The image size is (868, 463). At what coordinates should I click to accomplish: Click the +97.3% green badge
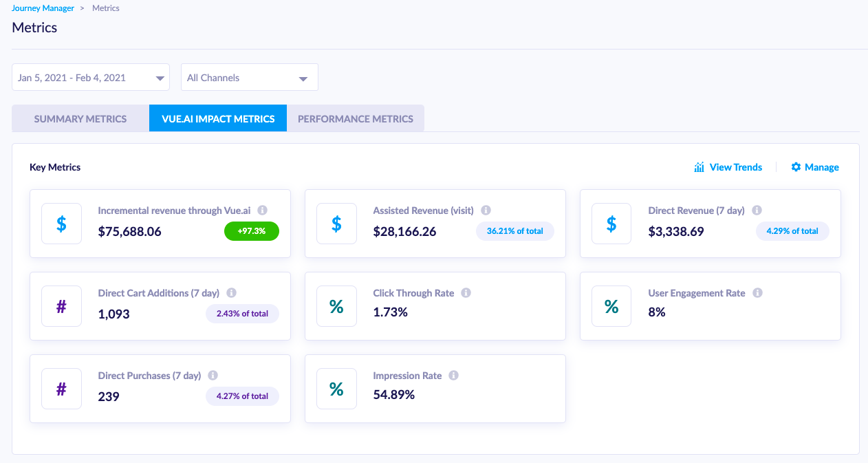252,231
